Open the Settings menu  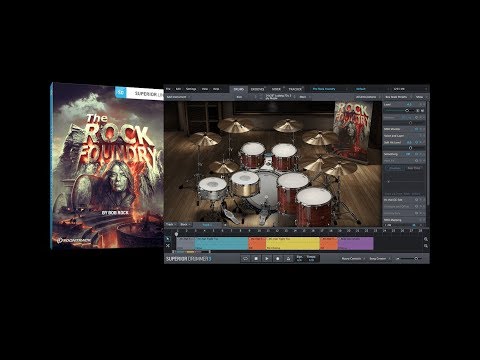point(191,89)
